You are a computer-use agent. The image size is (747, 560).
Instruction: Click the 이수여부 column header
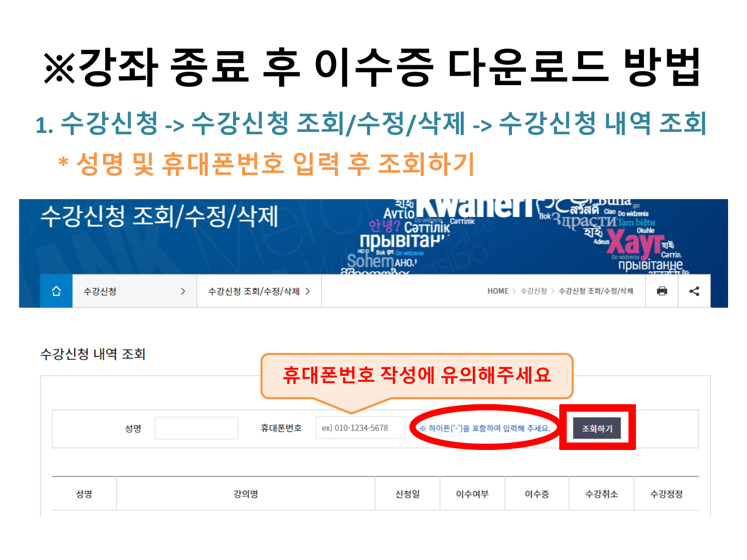472,494
